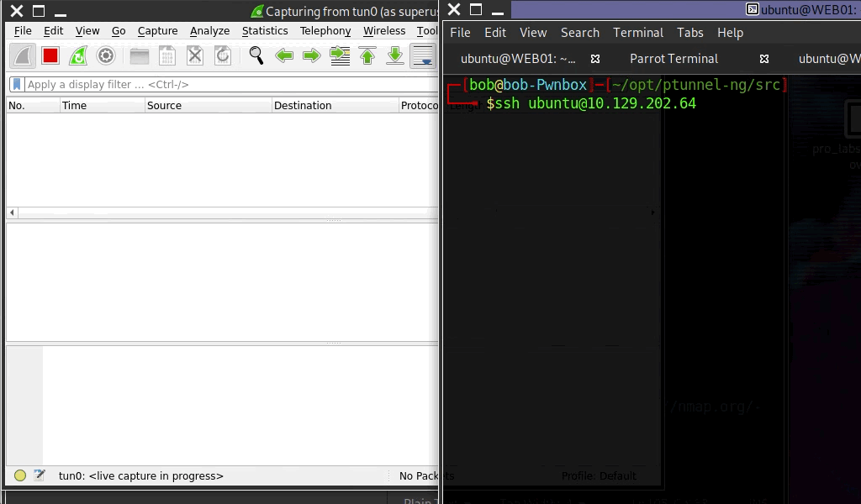Open the Analyze menu
861x504 pixels.
(x=209, y=31)
